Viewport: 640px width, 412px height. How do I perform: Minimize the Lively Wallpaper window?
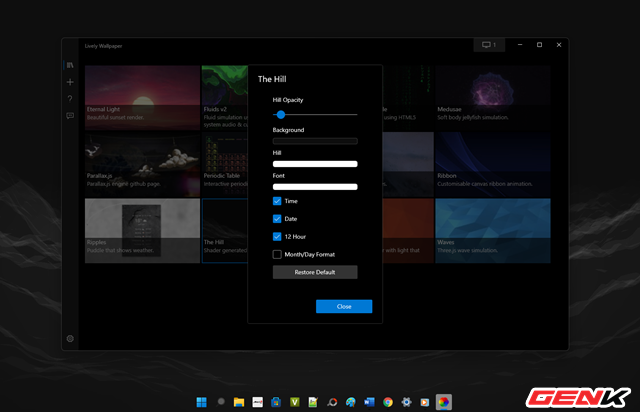(520, 45)
